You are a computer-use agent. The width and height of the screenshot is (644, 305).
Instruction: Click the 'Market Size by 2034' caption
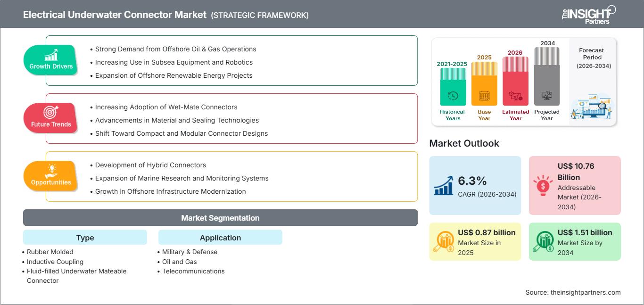tap(579, 248)
